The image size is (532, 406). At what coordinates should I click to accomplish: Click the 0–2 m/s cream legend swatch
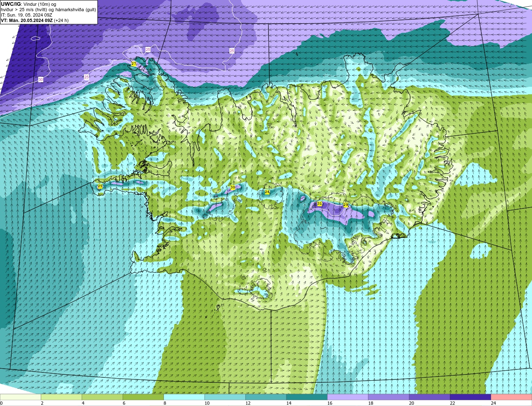(21, 397)
